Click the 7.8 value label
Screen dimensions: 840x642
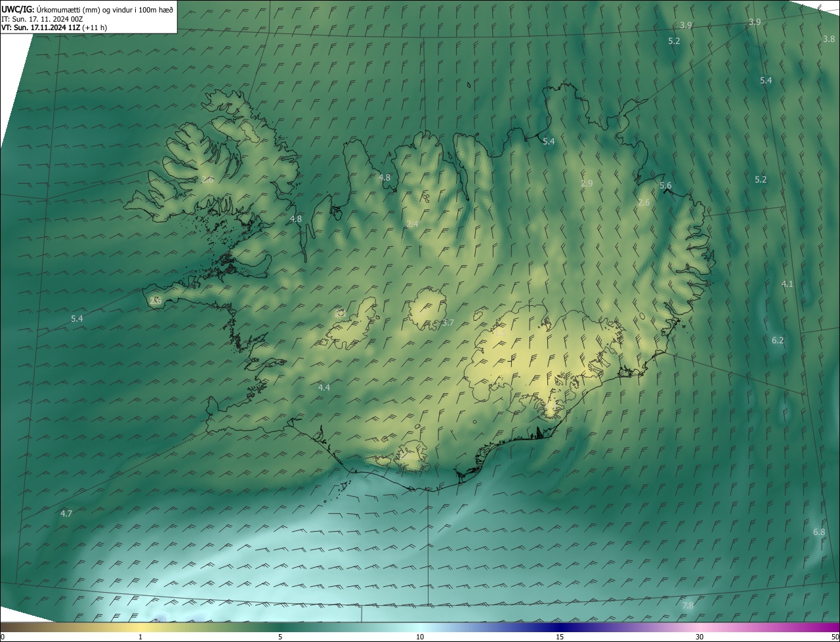click(688, 605)
